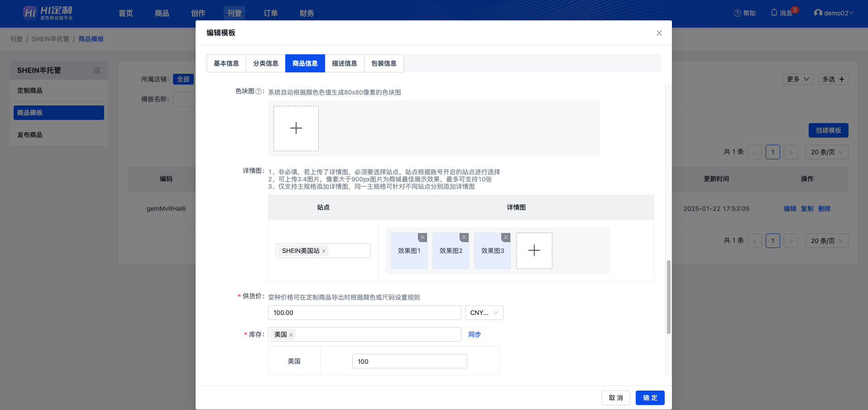Switch to the 分类信息 tab

(x=266, y=63)
